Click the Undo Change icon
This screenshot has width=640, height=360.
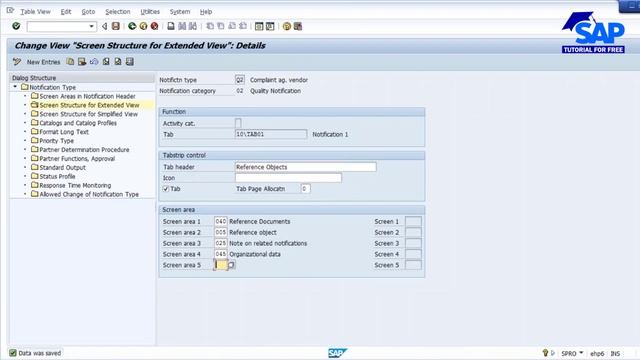point(94,62)
